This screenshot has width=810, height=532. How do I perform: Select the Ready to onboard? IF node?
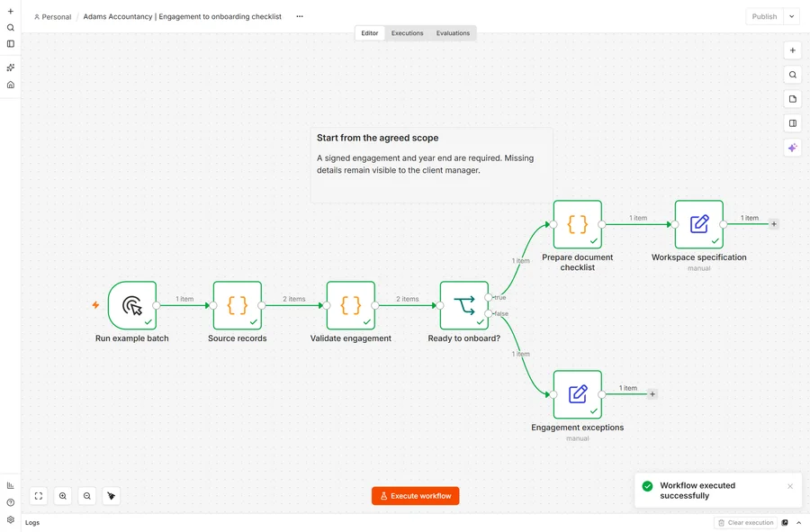point(464,305)
